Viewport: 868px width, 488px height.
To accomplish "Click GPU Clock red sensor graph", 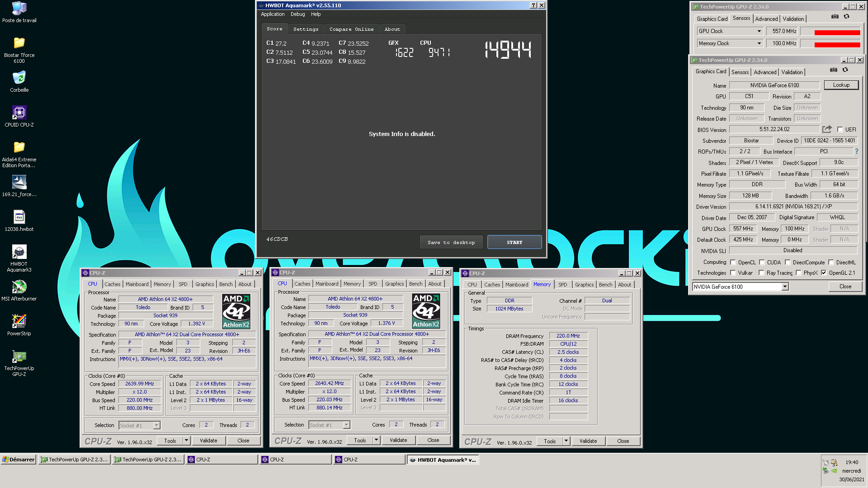I will 830,31.
